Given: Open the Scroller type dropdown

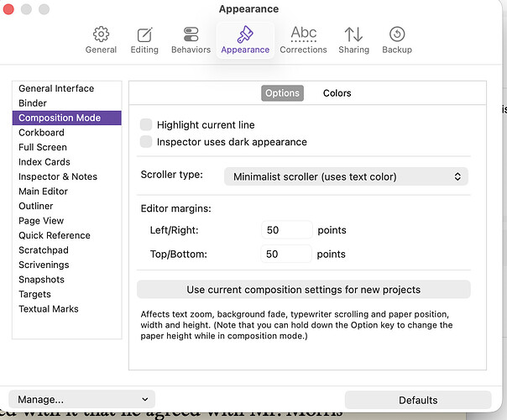Looking at the screenshot, I should [346, 176].
